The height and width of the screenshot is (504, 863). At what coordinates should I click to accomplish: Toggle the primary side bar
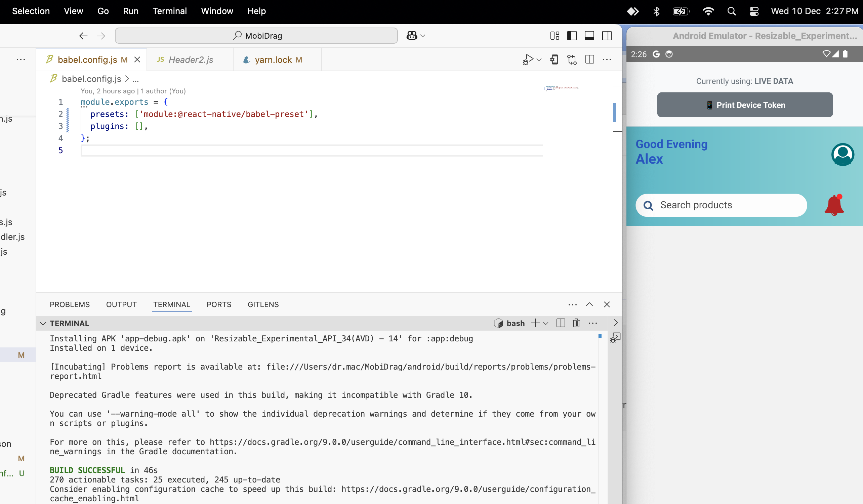click(x=572, y=36)
